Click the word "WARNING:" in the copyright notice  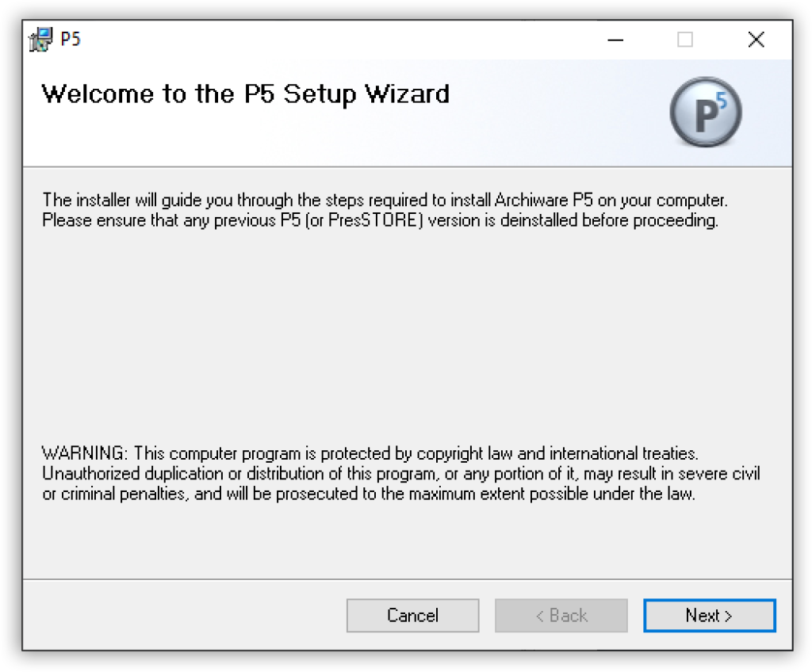(84, 454)
